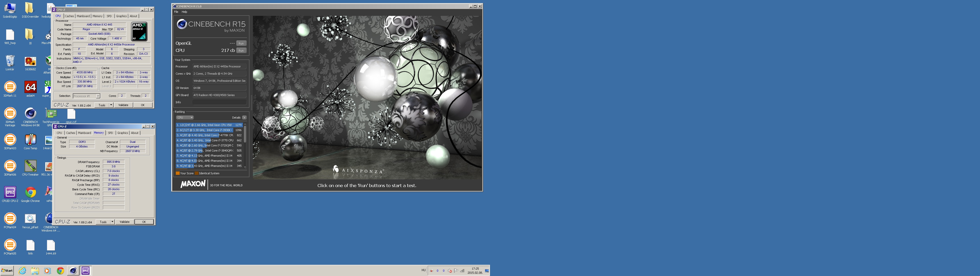
Task: Open Windows Explorer folder in taskbar
Action: (35, 271)
